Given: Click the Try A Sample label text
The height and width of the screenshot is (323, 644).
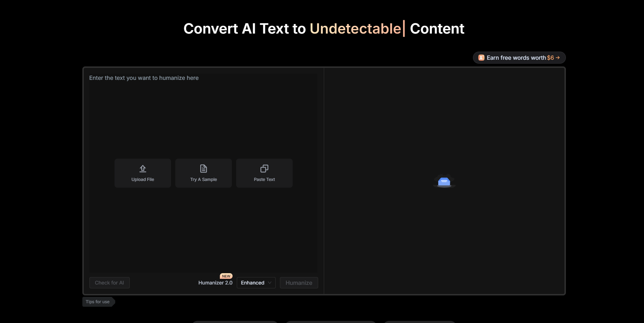Looking at the screenshot, I should 204,180.
